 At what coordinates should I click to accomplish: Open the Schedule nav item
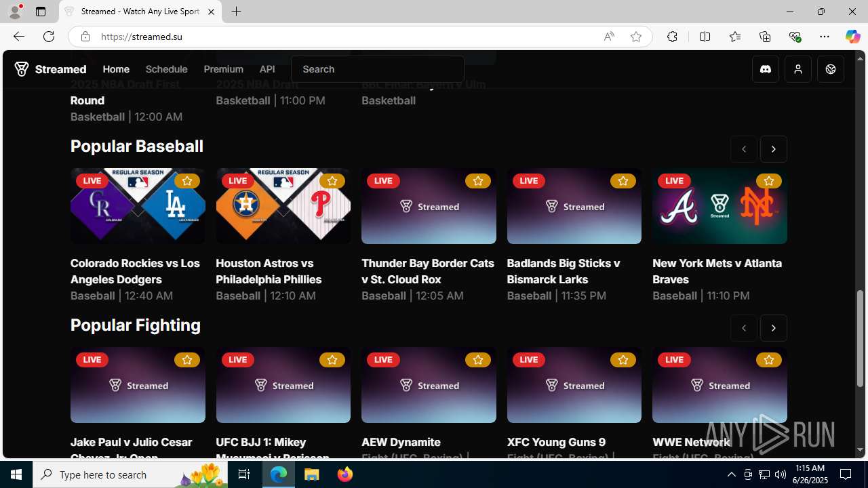click(x=167, y=69)
